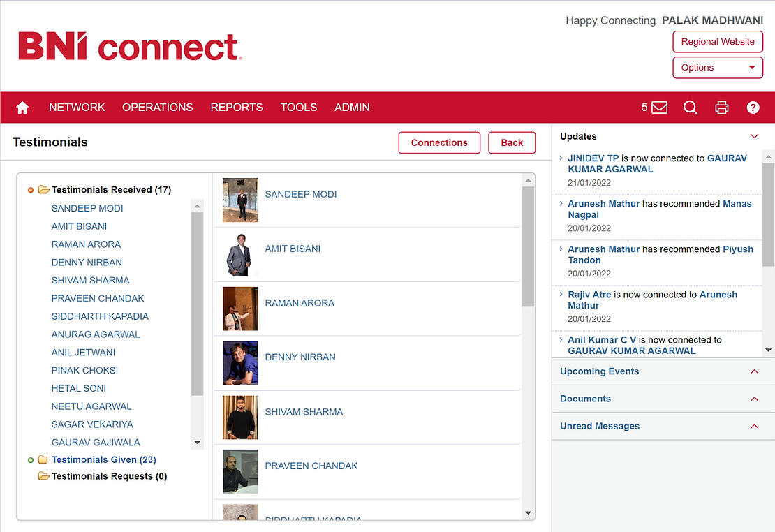Expand the Testimonials Given tree node

pyautogui.click(x=30, y=460)
